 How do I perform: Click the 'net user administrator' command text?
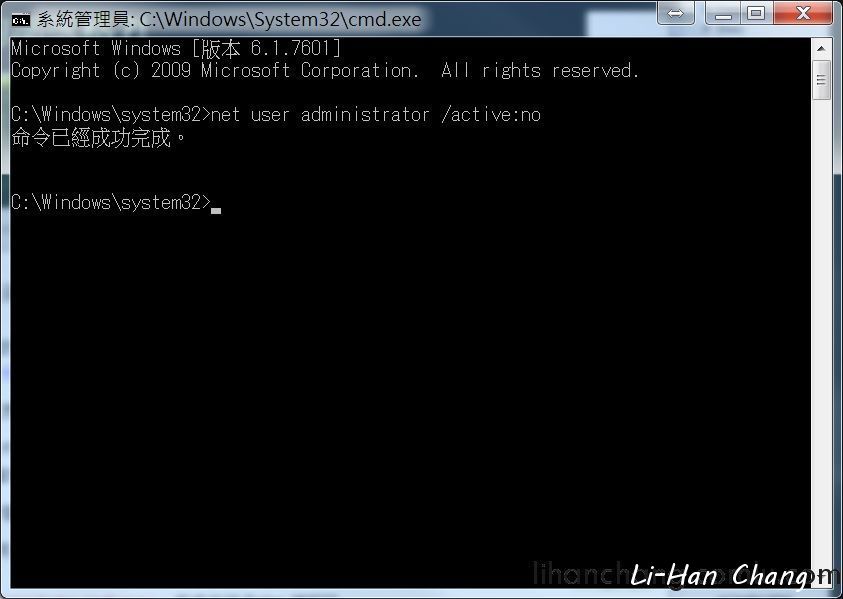tap(320, 115)
